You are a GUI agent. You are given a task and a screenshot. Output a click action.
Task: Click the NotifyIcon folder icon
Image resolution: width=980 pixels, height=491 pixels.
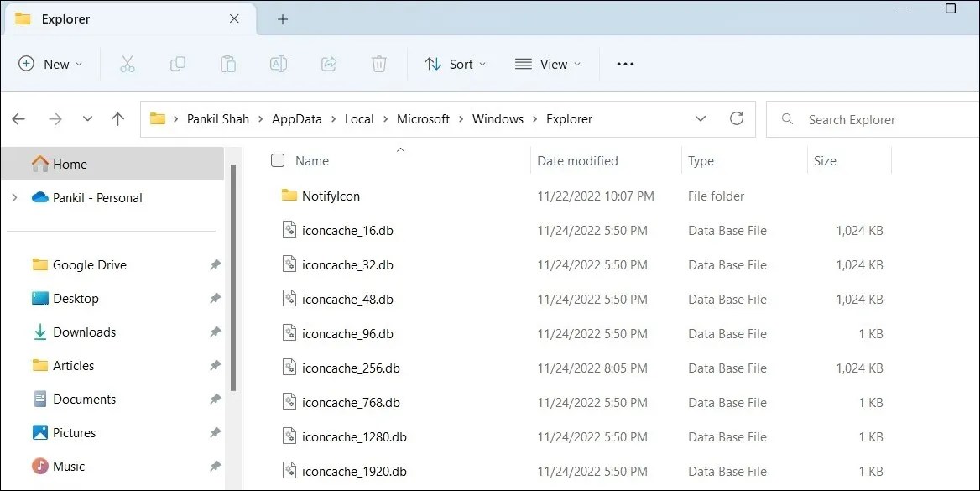(289, 196)
